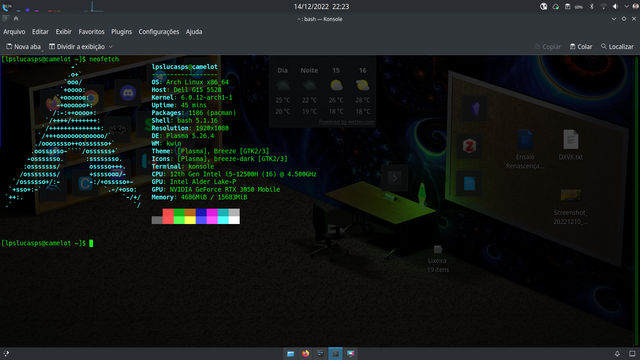Minimize the Konsole window

[613, 19]
